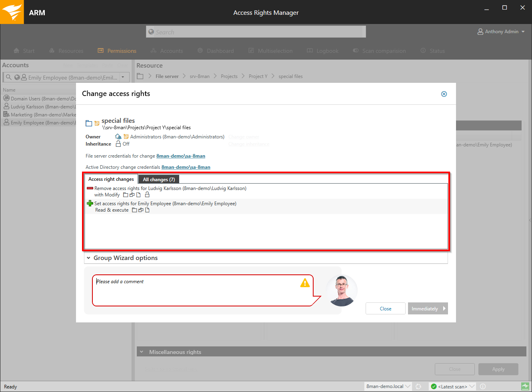
Task: Open file server credentials link 8man-demo\sa-8man
Action: [180, 156]
